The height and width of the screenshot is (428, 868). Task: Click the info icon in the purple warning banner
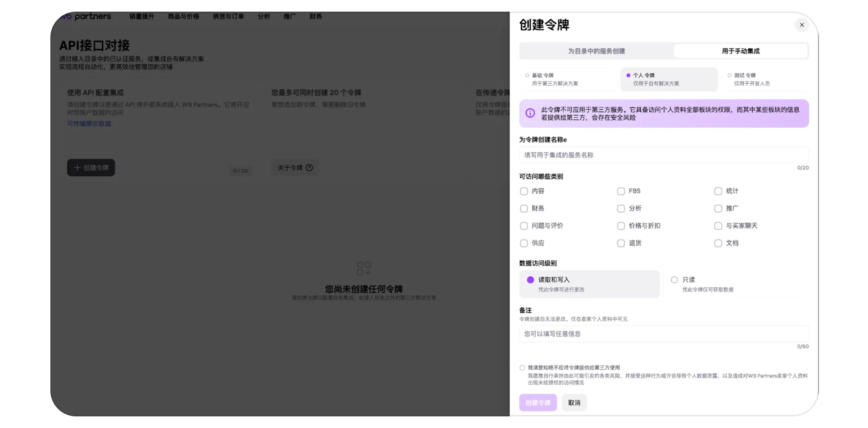coord(529,113)
